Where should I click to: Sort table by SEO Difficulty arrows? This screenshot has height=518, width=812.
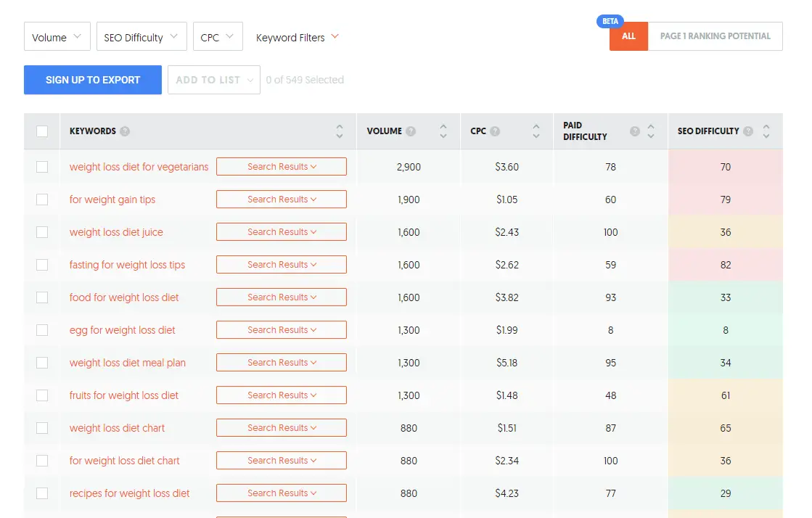tap(766, 131)
